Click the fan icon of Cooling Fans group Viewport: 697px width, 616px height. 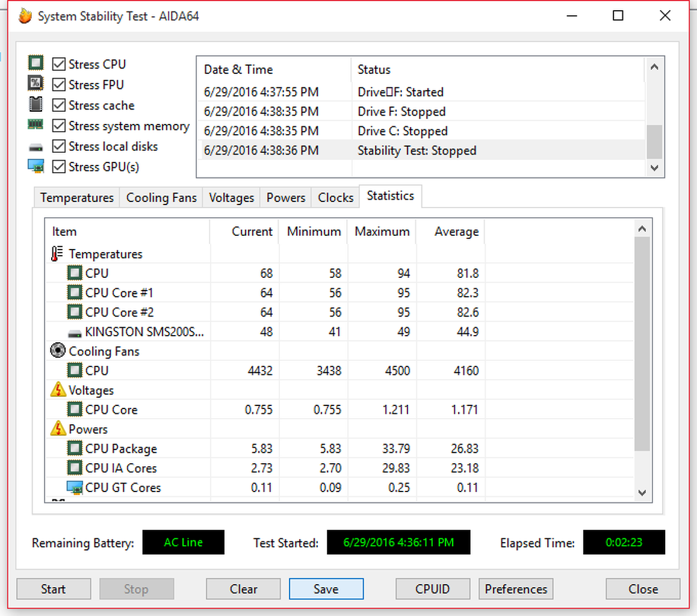[58, 351]
